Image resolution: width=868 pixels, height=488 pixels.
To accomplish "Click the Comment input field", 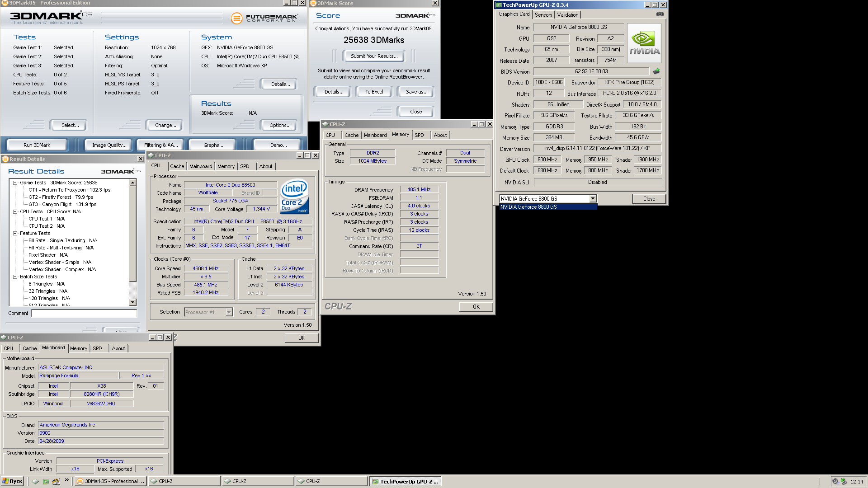I will 84,313.
